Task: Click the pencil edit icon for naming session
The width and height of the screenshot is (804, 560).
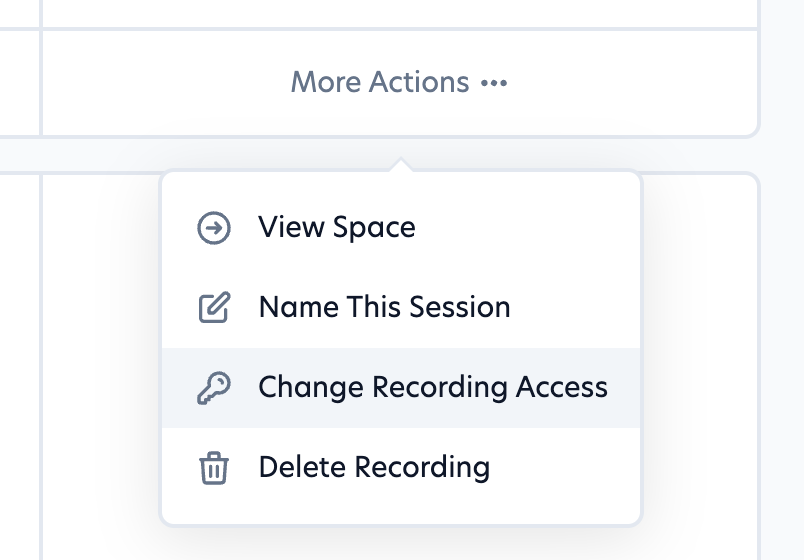Action: 214,308
